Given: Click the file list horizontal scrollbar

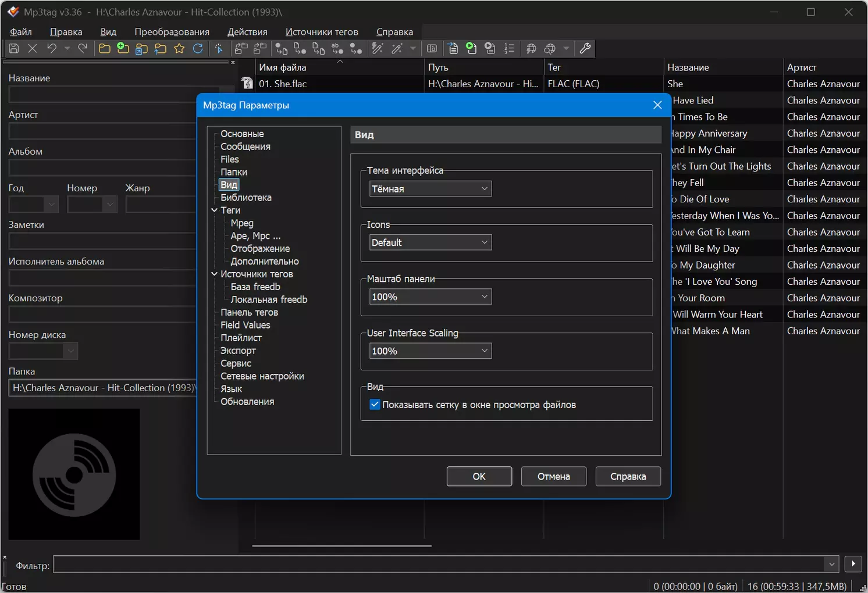Looking at the screenshot, I should pyautogui.click(x=342, y=546).
